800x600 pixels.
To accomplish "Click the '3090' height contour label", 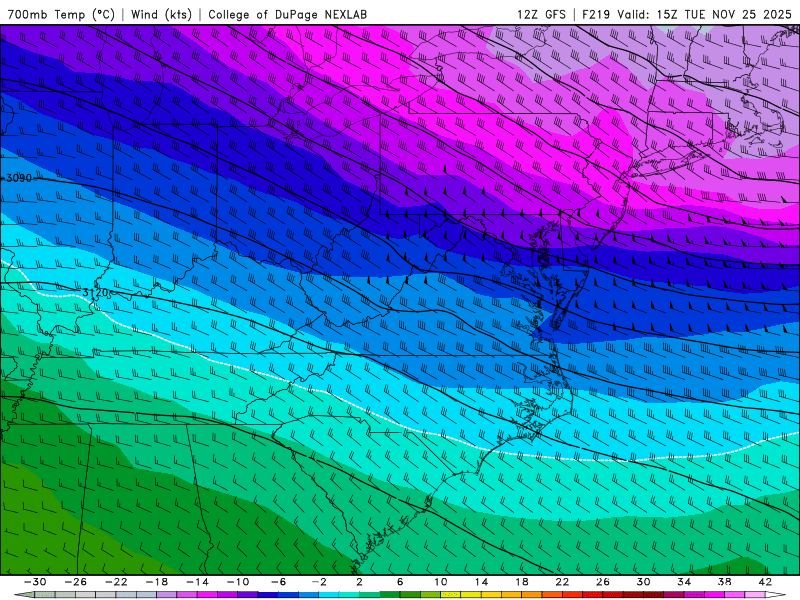I will point(18,178).
